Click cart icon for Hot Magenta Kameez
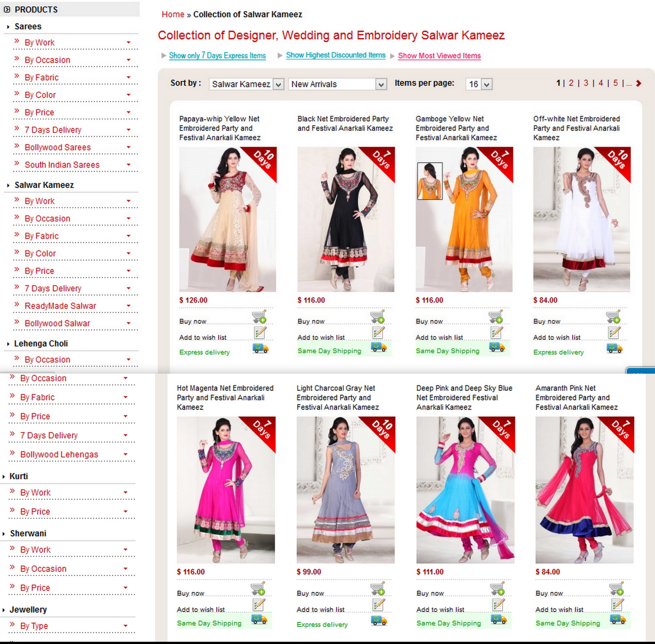The height and width of the screenshot is (644, 655). tap(258, 588)
